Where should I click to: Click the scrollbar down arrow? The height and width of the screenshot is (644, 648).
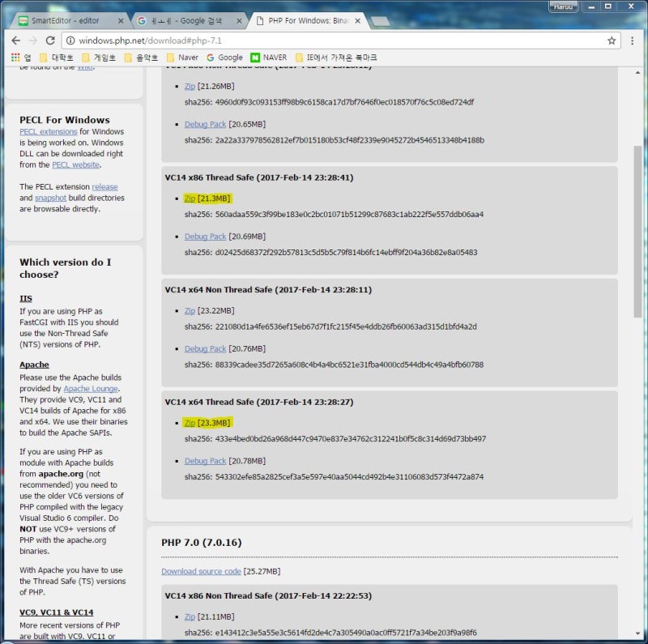click(637, 633)
